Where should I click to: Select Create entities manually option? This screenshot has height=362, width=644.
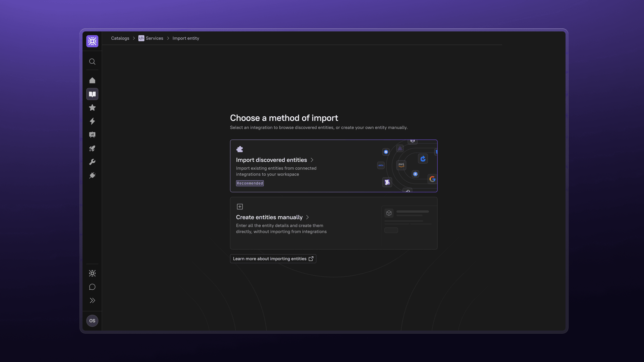(x=334, y=223)
